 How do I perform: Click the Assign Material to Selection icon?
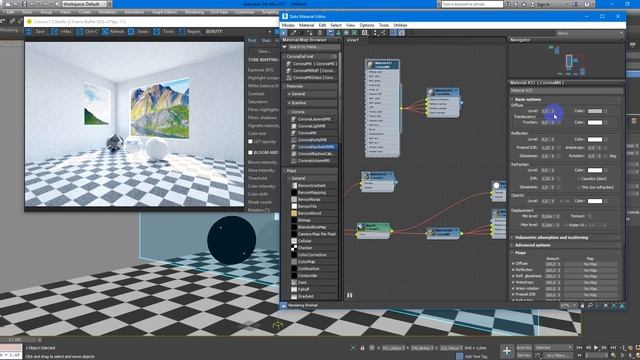[x=310, y=33]
